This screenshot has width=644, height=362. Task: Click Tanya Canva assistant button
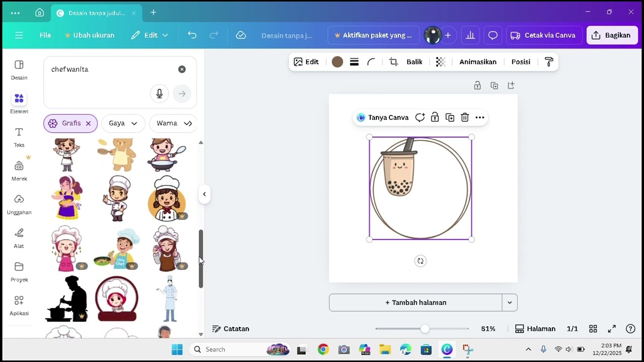(x=383, y=118)
